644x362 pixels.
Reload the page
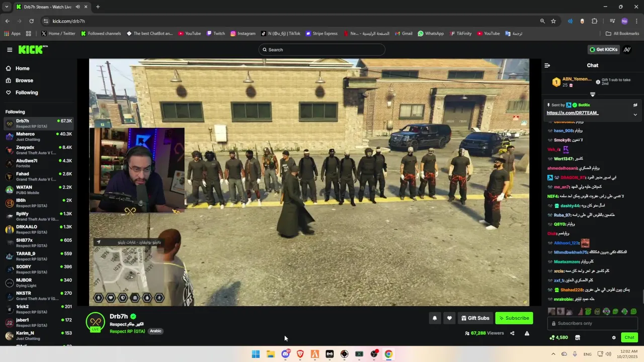[31, 21]
